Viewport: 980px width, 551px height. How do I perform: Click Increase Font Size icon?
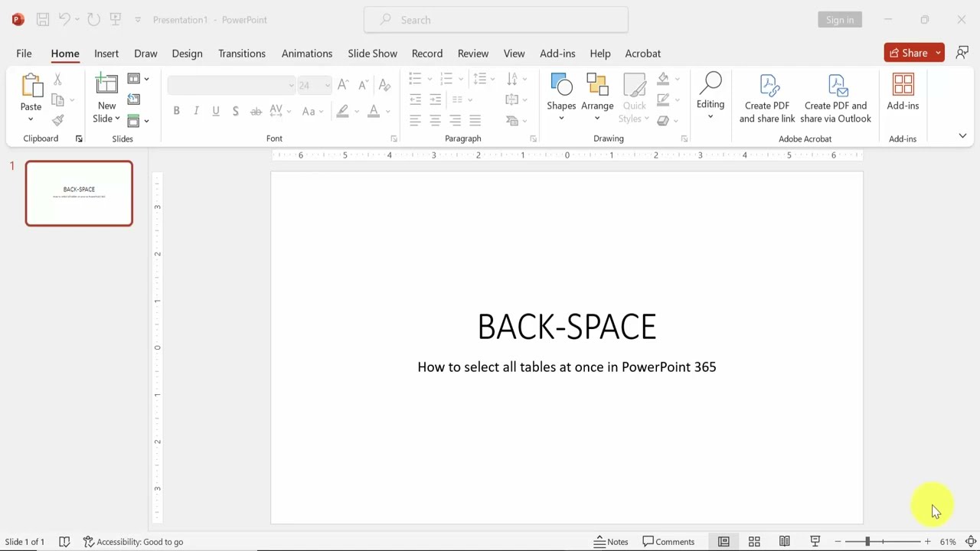click(x=343, y=85)
